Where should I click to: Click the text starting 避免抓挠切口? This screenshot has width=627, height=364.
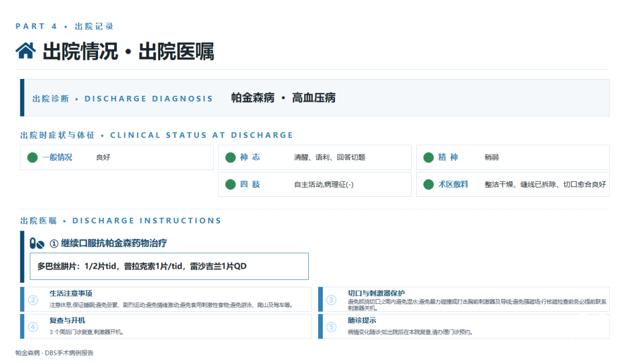pyautogui.click(x=477, y=305)
